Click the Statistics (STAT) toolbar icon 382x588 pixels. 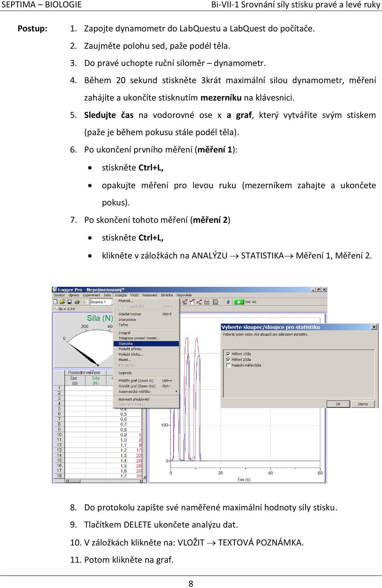point(185,302)
